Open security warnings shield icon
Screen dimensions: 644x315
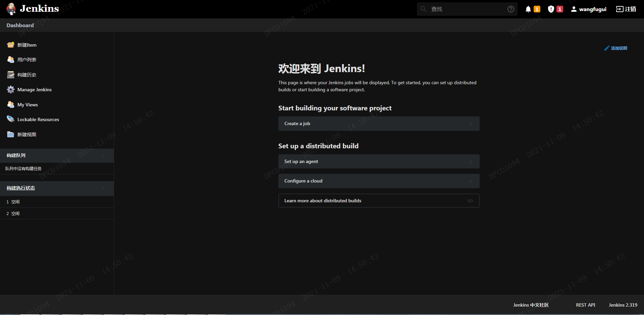(551, 9)
